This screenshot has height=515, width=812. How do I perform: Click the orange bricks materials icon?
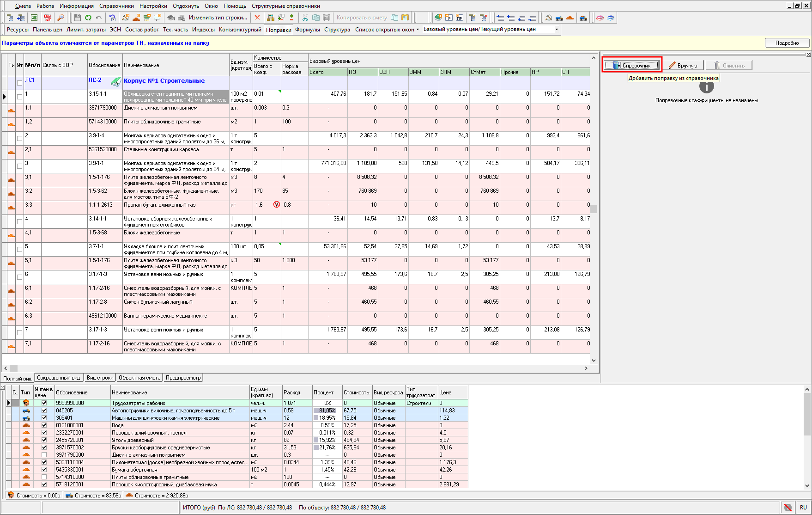570,18
